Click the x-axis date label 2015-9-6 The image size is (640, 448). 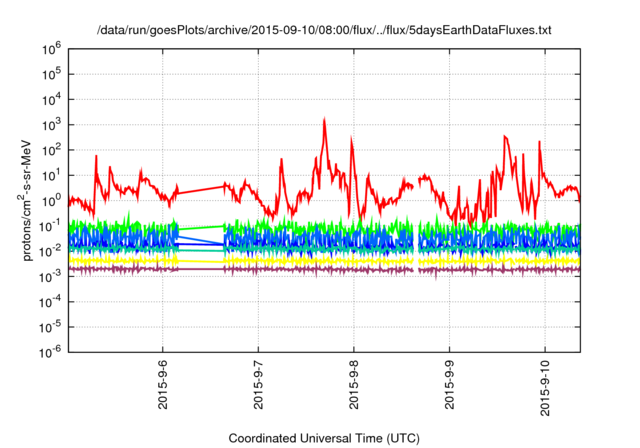coord(163,385)
